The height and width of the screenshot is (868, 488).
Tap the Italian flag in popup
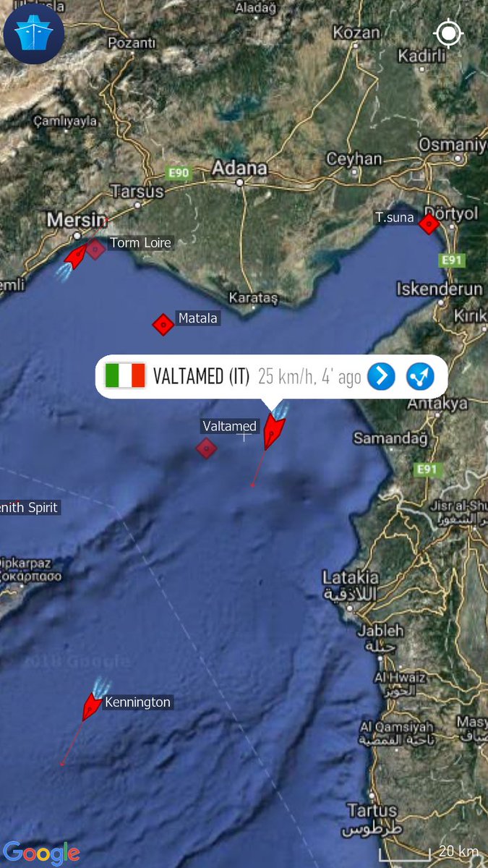(x=125, y=377)
